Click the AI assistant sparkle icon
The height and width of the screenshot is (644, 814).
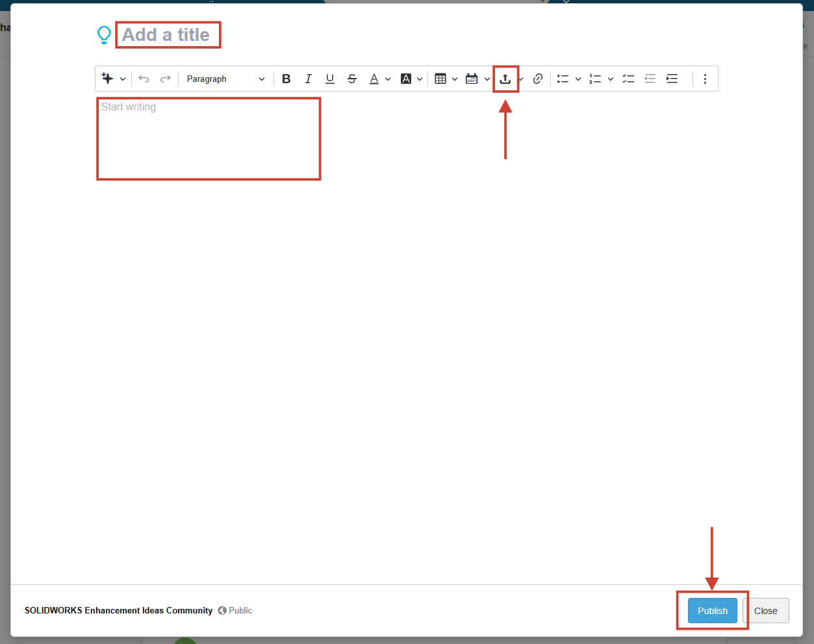[x=108, y=79]
